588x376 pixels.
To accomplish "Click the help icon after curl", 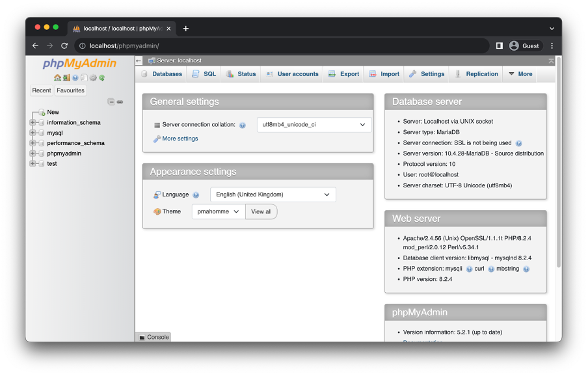I will (x=491, y=269).
